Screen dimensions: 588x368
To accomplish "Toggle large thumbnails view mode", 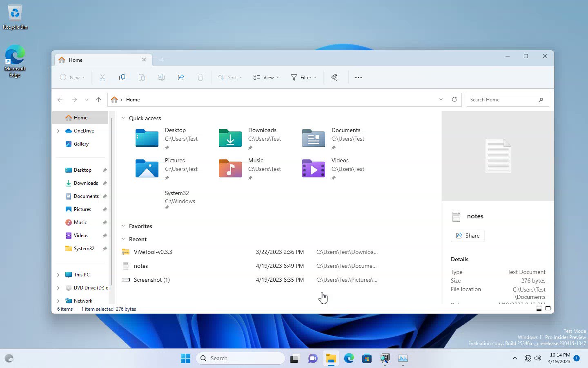I will [x=548, y=309].
